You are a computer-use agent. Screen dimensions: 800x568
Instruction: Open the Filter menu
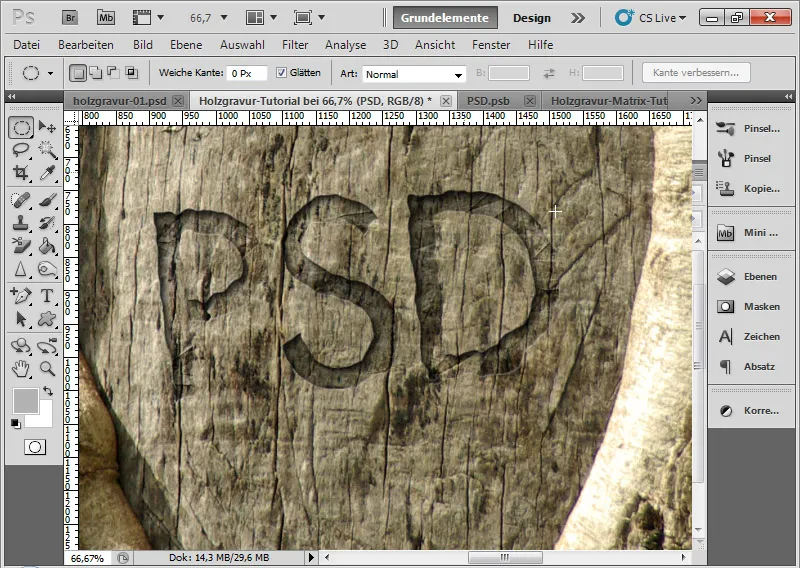295,45
